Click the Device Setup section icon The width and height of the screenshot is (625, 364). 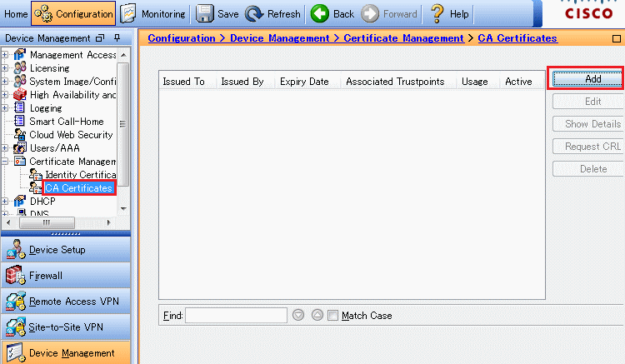pos(16,249)
